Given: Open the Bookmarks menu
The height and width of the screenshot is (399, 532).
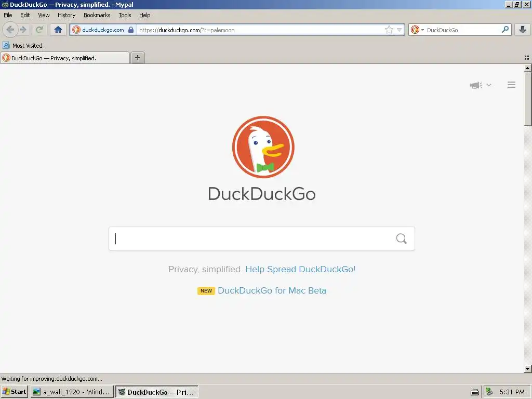Looking at the screenshot, I should coord(97,15).
